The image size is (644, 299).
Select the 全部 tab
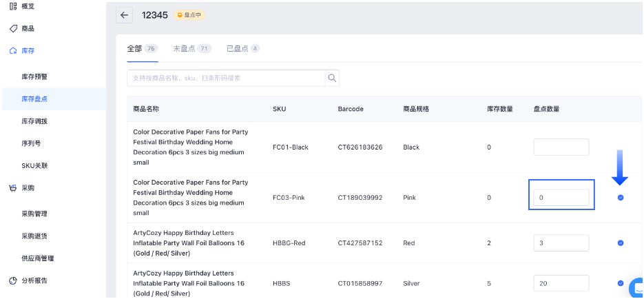click(143, 49)
